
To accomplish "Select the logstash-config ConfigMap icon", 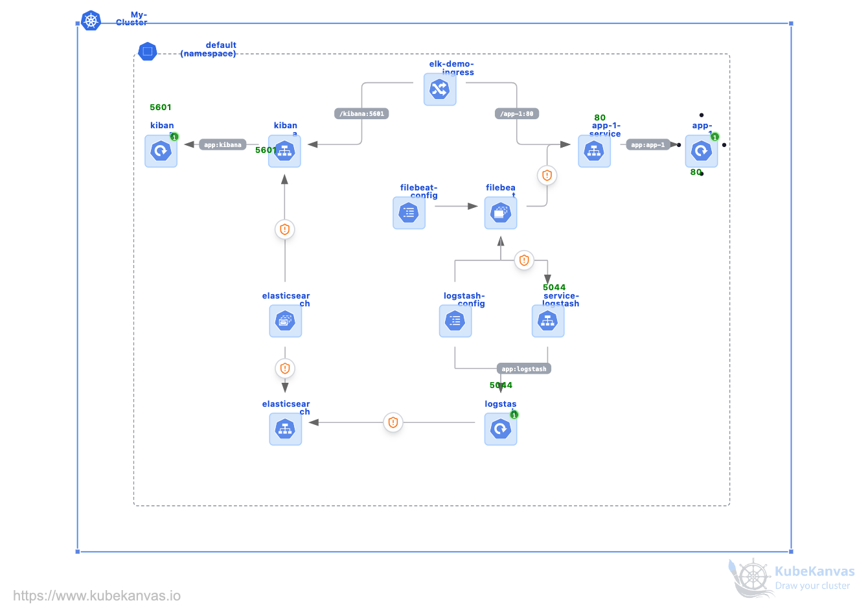I will point(455,321).
